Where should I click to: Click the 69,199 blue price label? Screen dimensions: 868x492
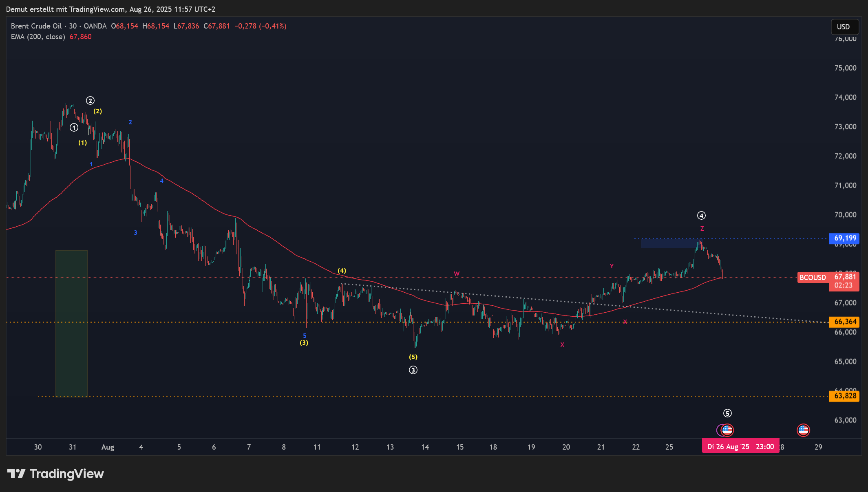point(845,238)
